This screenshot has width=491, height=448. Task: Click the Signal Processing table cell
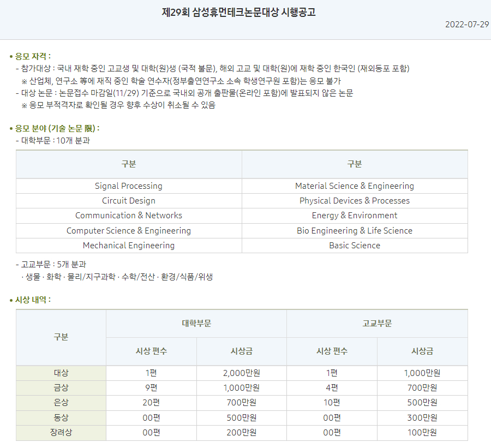(129, 186)
